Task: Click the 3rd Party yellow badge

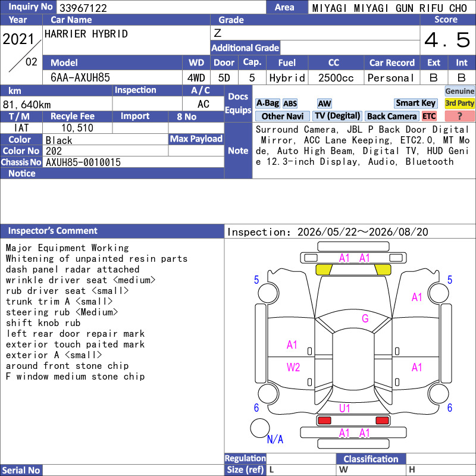Action: (459, 103)
